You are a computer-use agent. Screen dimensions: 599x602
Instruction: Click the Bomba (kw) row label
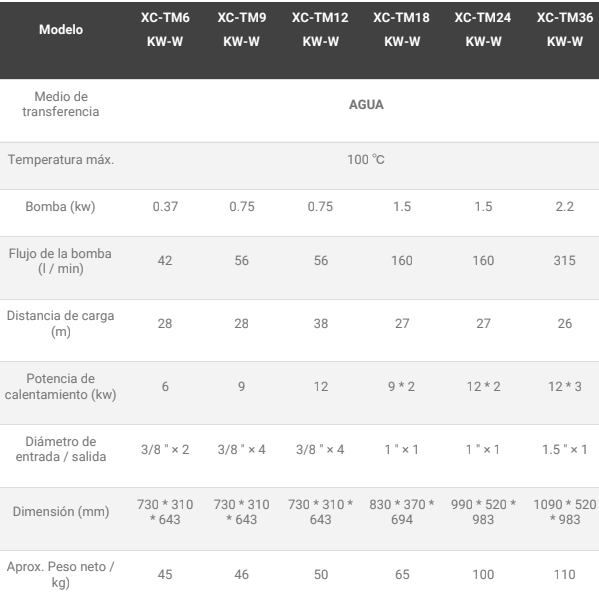(60, 207)
